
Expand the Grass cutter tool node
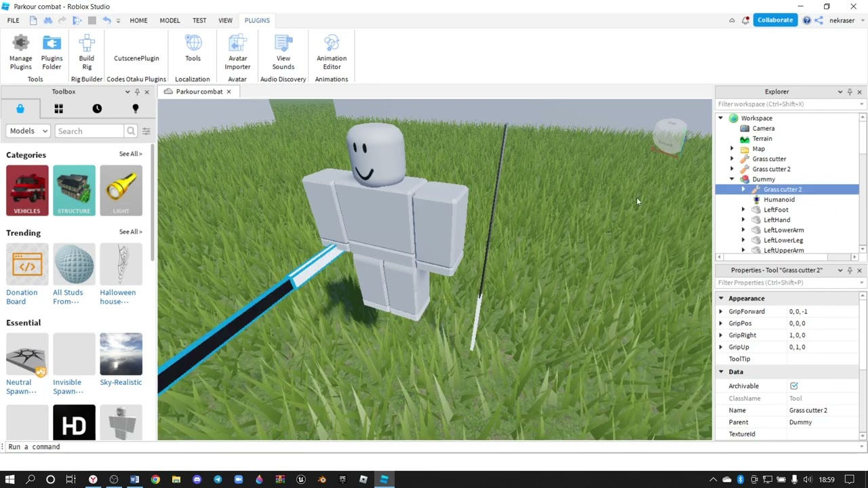pos(732,159)
